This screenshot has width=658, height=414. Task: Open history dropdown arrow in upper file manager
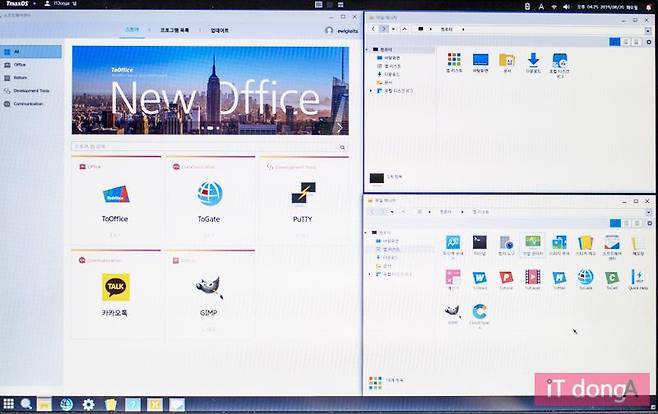coord(394,29)
